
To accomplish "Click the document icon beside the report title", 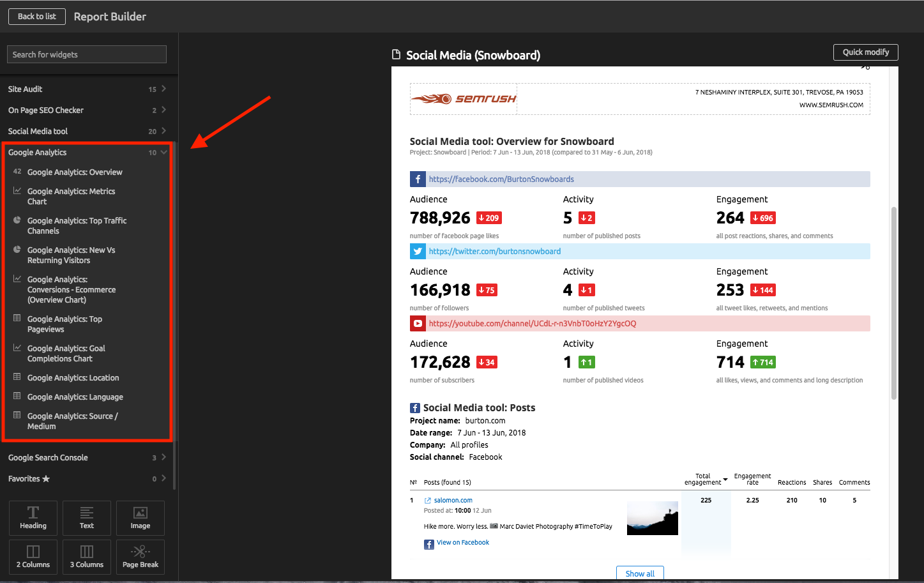I will 397,55.
